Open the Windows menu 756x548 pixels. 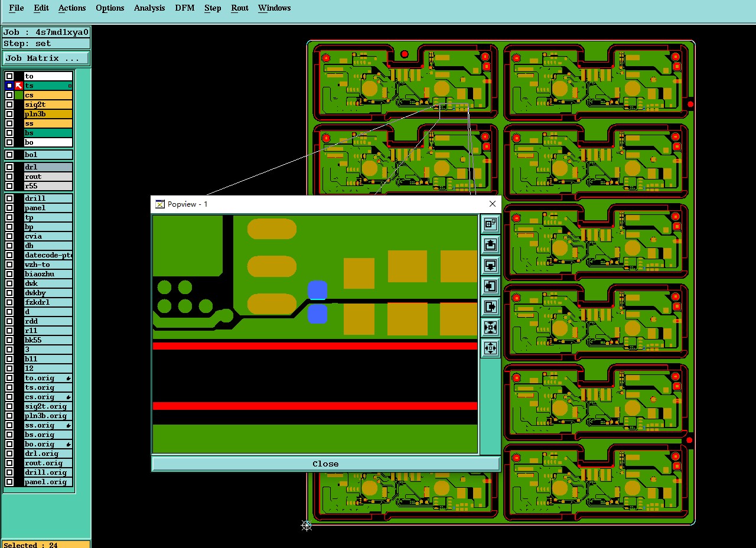[x=275, y=8]
